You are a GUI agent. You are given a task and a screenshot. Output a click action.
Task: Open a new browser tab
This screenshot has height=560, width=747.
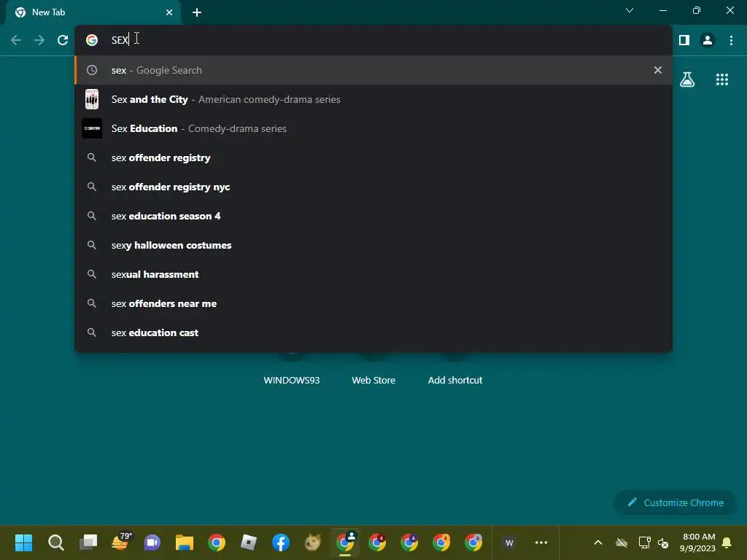[197, 12]
